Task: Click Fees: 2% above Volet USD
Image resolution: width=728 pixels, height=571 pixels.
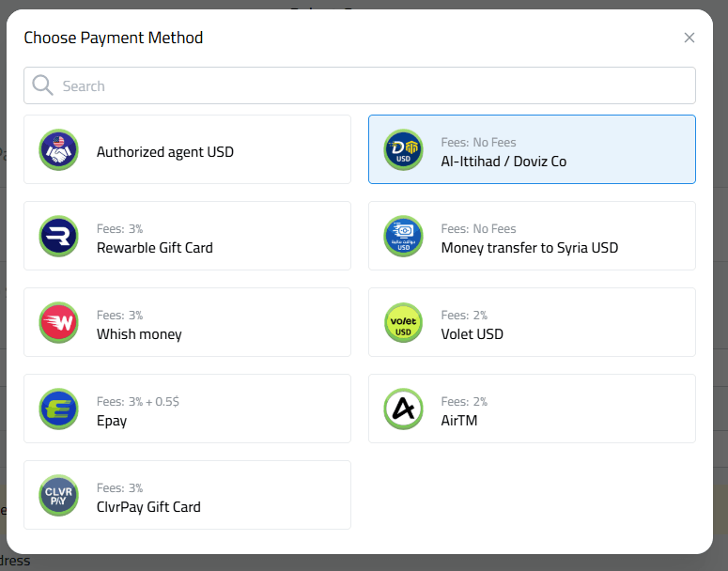Action: pos(464,316)
